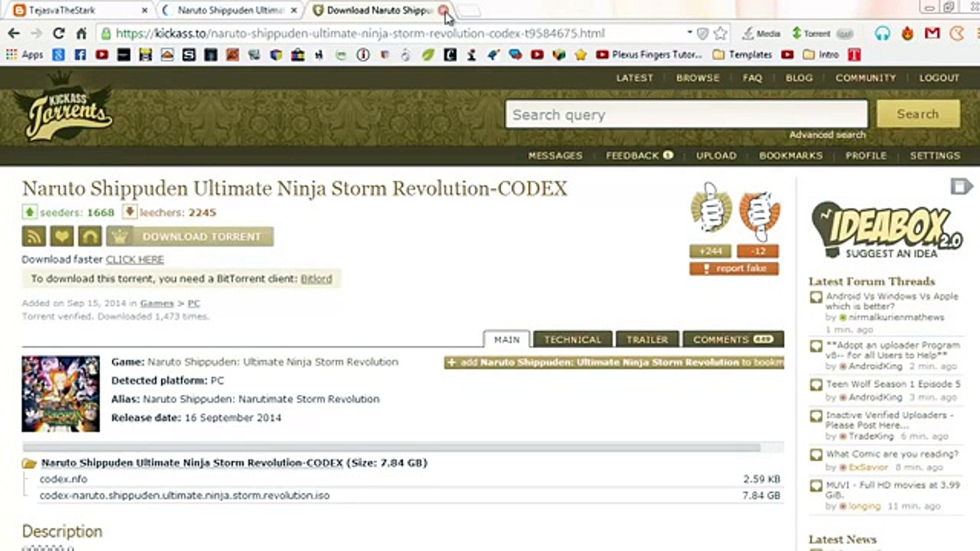Open the Apps shortcut in bookmarks bar
Viewport: 980px width, 551px height.
pyautogui.click(x=24, y=55)
